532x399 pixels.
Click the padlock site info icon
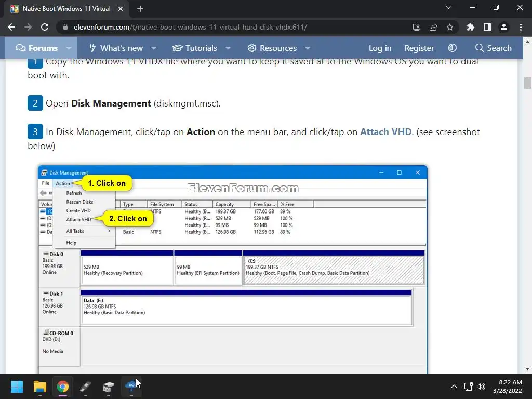[x=65, y=27]
